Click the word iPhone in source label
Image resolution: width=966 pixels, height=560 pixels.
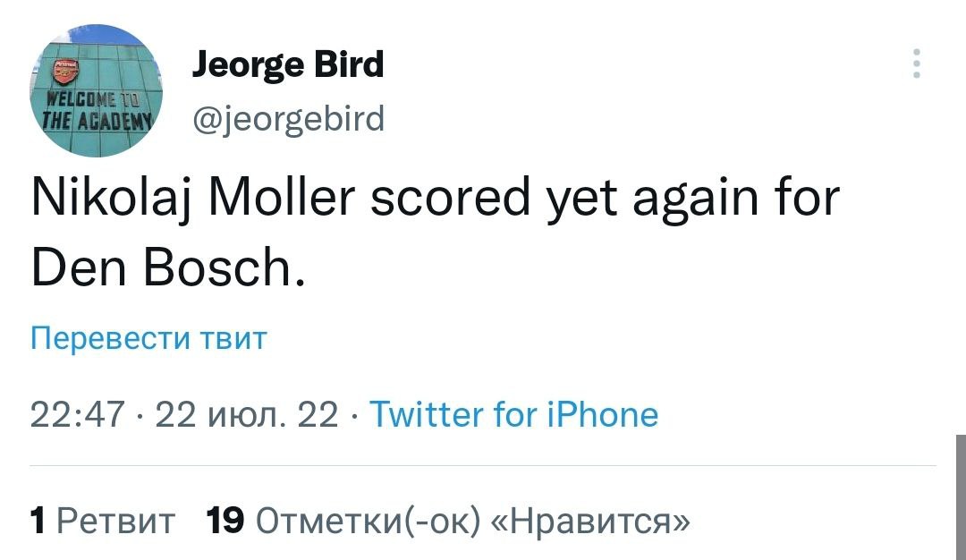tap(605, 415)
